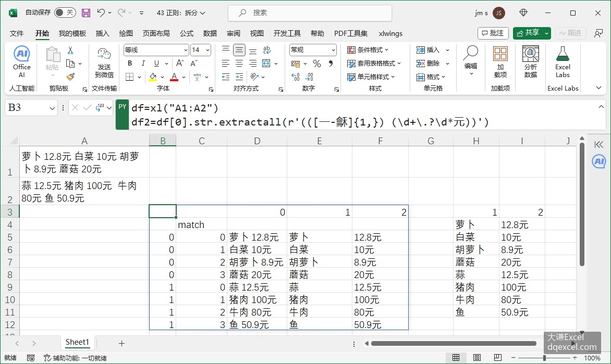Open the Name Box dropdown

(52, 108)
